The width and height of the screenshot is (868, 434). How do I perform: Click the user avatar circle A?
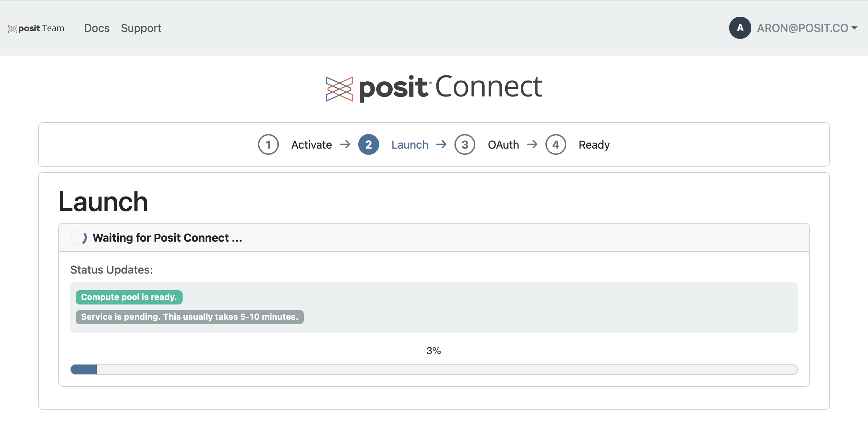point(740,28)
